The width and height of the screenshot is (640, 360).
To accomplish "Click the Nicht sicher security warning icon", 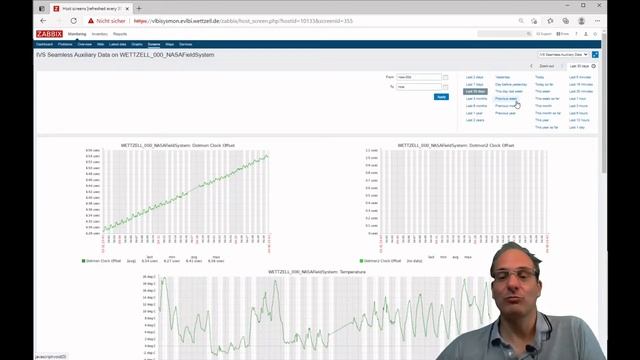I will pyautogui.click(x=91, y=21).
